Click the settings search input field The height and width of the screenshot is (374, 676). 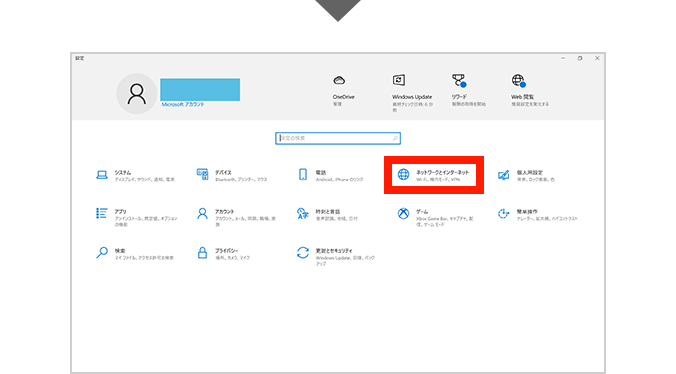[x=338, y=138]
